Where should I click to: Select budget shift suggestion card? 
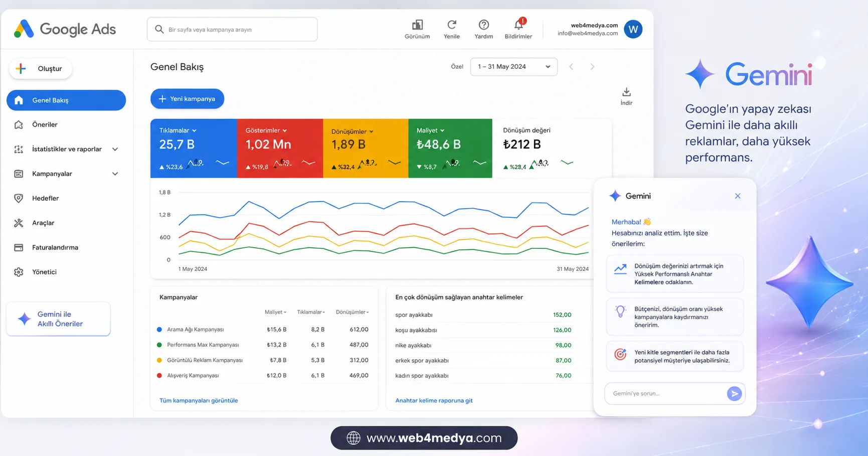pos(674,317)
